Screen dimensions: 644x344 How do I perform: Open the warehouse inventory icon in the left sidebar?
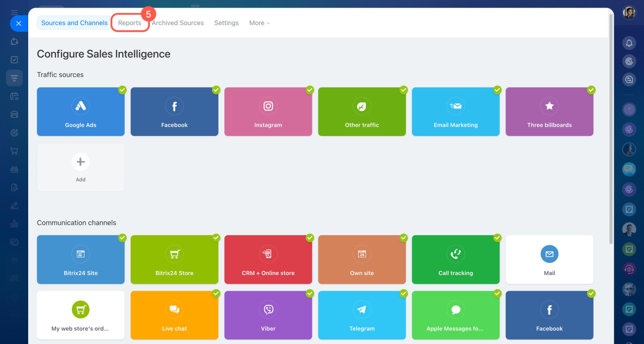pos(14,114)
